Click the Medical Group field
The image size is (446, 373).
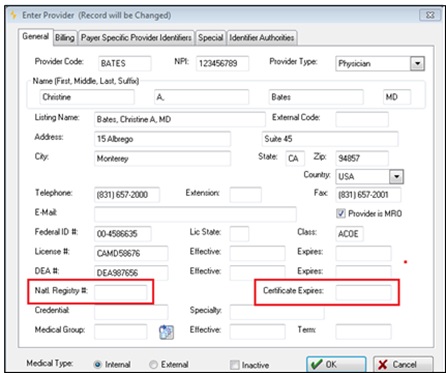(x=120, y=332)
